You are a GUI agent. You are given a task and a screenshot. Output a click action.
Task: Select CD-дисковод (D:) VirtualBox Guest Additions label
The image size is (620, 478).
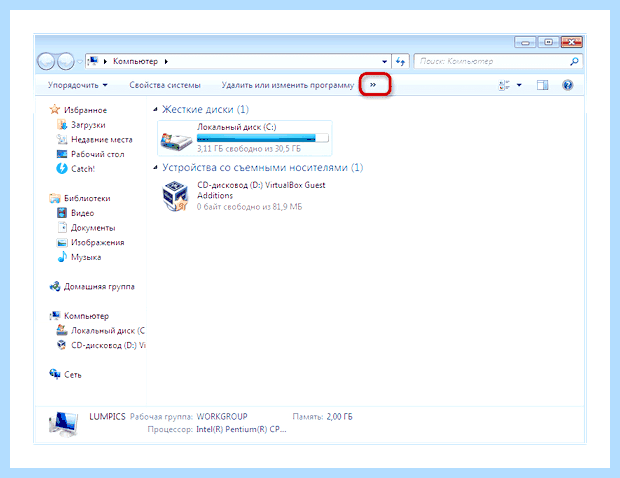pos(261,190)
